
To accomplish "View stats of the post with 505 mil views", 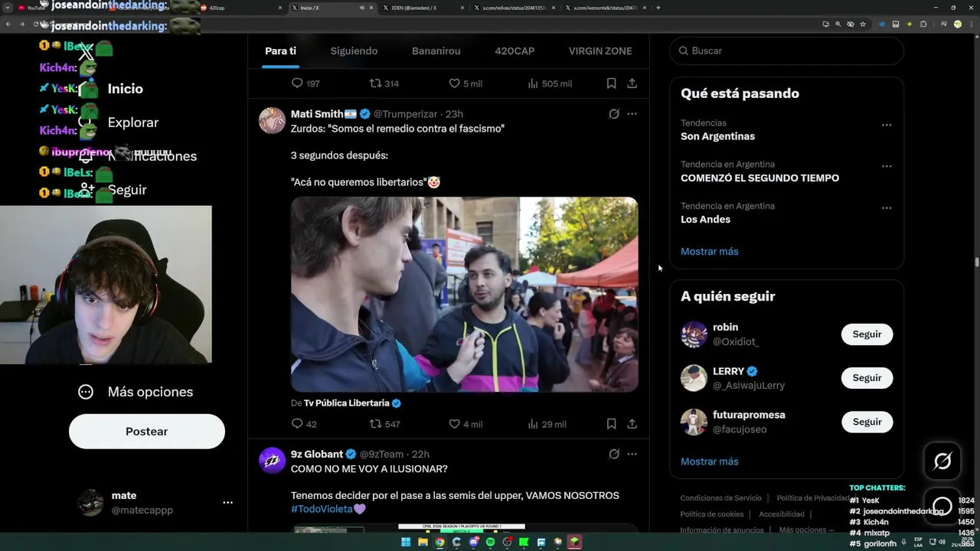I will point(550,83).
